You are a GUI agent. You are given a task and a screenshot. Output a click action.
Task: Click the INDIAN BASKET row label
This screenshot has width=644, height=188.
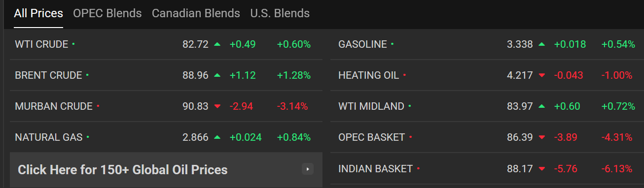coord(375,169)
